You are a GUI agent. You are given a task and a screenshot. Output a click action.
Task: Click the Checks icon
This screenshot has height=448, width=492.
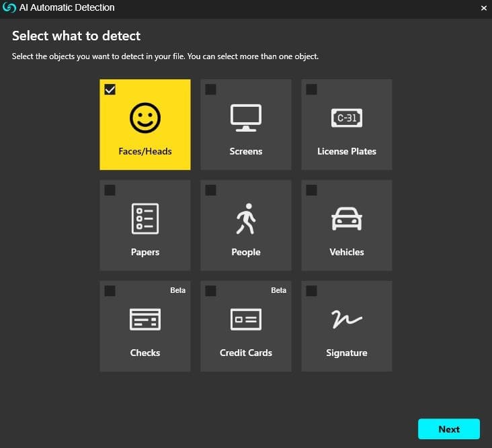pyautogui.click(x=145, y=320)
